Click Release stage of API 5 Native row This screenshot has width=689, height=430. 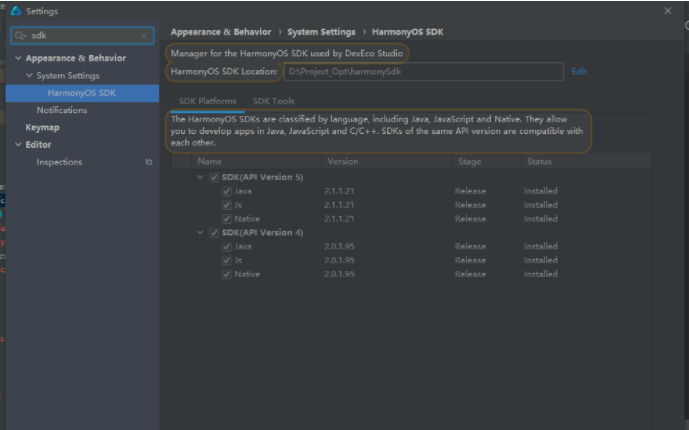pyautogui.click(x=470, y=219)
